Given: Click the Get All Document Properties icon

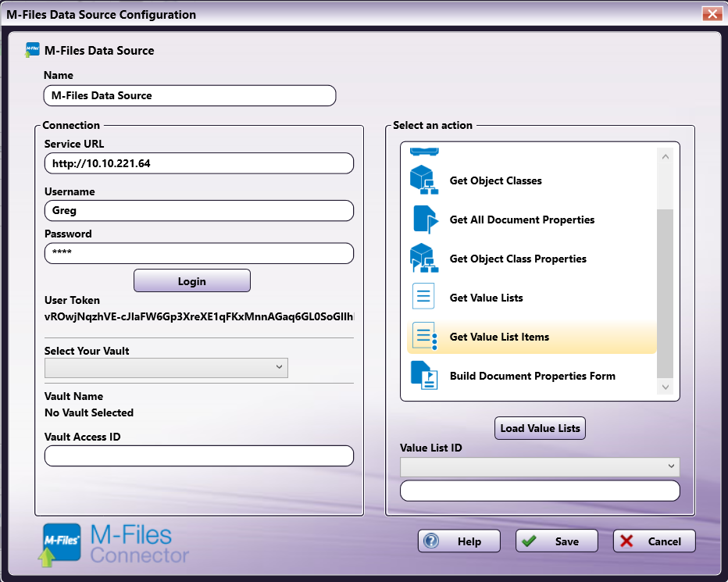Looking at the screenshot, I should pos(425,220).
